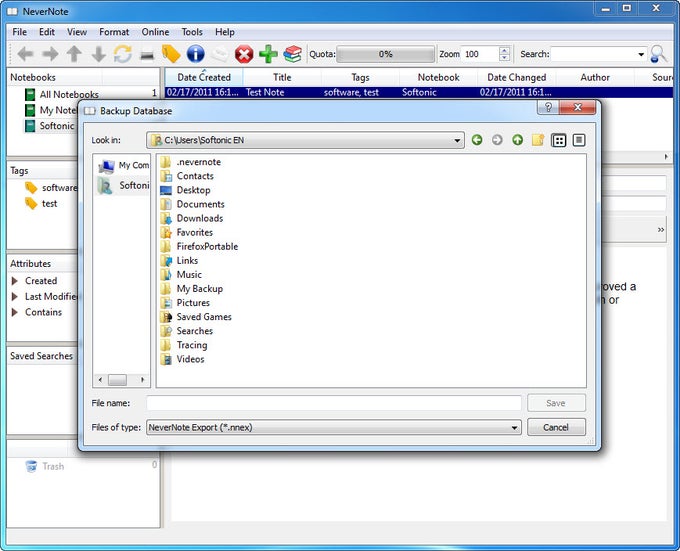The width and height of the screenshot is (680, 551).
Task: Expand the double chevron at right edge
Action: (660, 230)
